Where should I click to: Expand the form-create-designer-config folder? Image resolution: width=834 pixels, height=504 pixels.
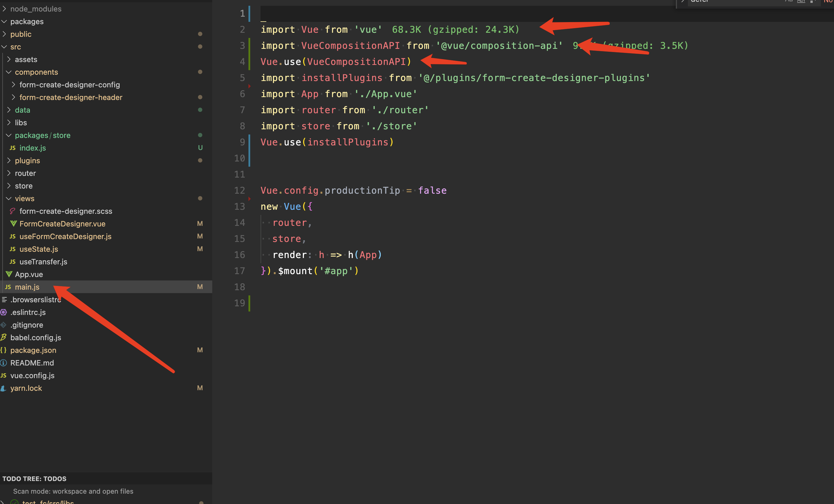coord(14,84)
